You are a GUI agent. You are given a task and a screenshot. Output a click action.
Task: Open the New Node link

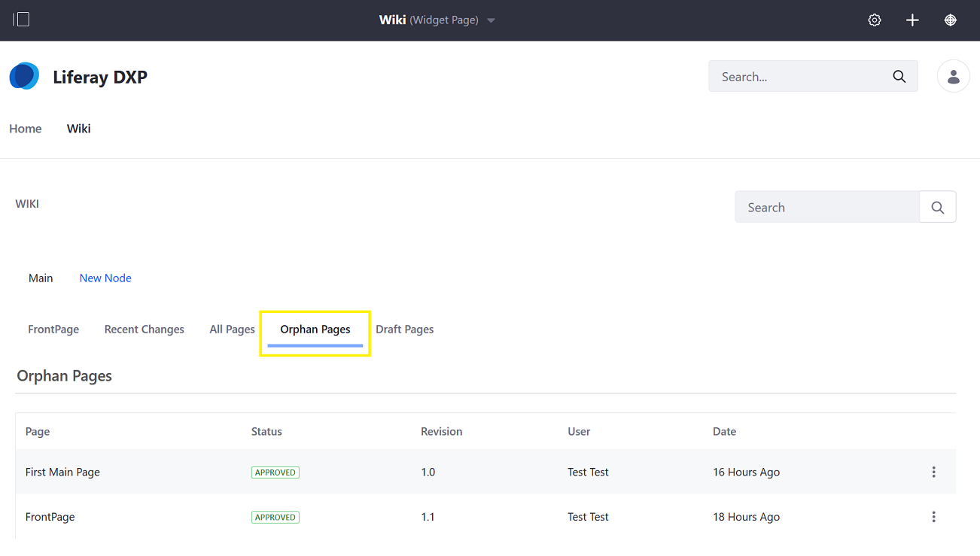tap(105, 278)
